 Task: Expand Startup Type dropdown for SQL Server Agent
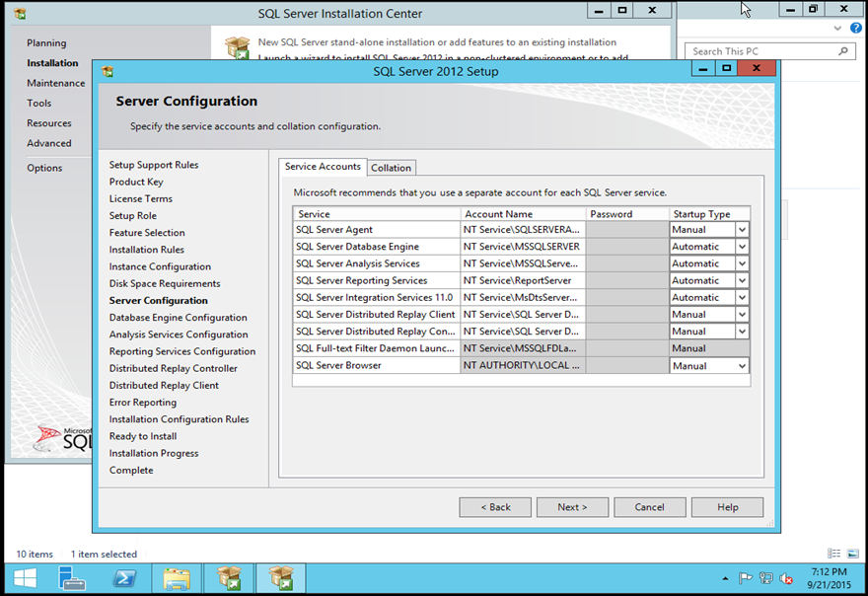[742, 230]
